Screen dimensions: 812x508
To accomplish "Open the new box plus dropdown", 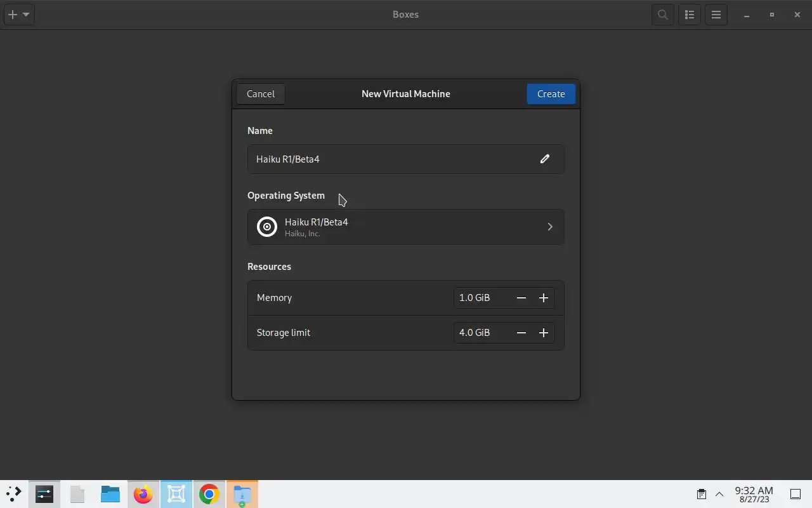I will point(18,15).
